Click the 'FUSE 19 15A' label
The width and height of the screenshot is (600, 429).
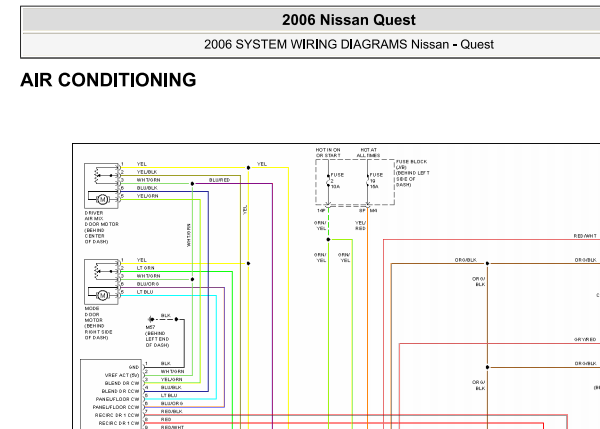click(376, 181)
